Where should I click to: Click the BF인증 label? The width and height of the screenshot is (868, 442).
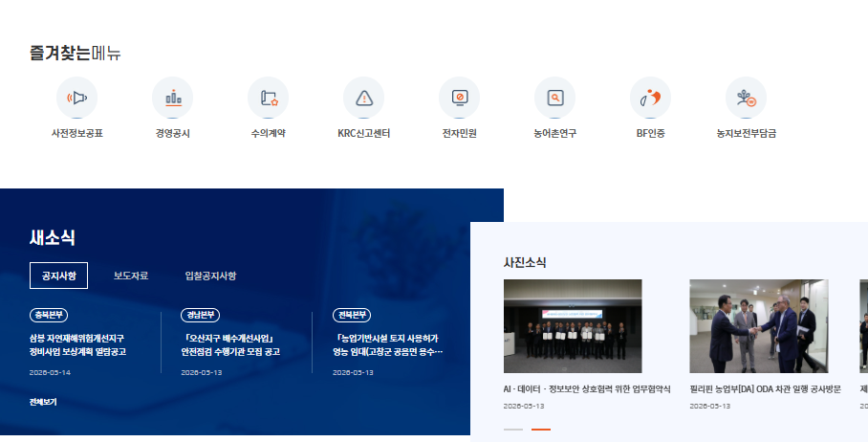(x=650, y=134)
